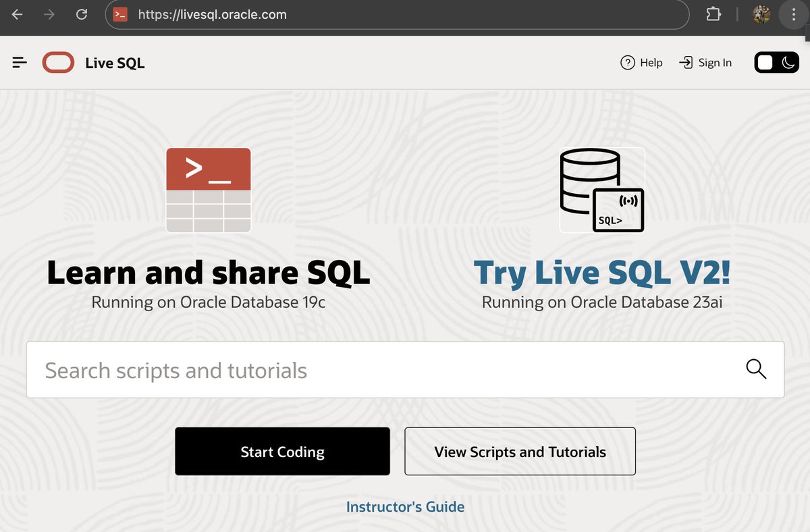810x532 pixels.
Task: Click the search magnifying glass icon
Action: [756, 369]
